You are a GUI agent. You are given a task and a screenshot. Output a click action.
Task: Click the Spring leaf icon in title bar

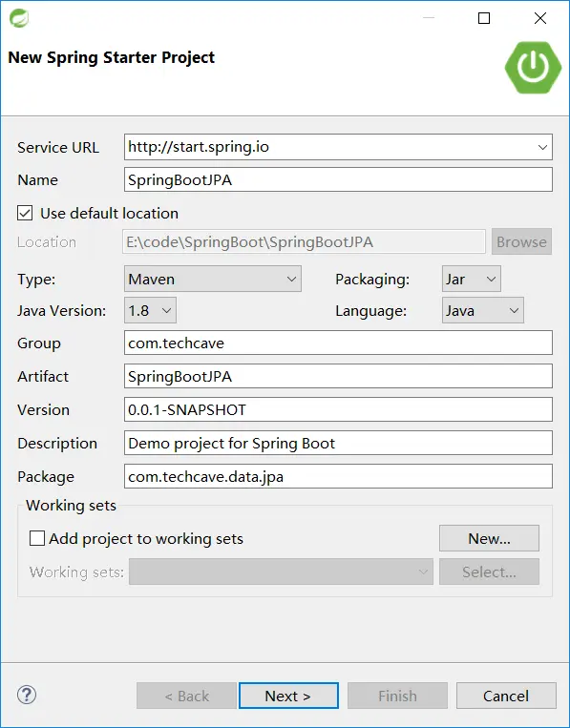pos(19,18)
